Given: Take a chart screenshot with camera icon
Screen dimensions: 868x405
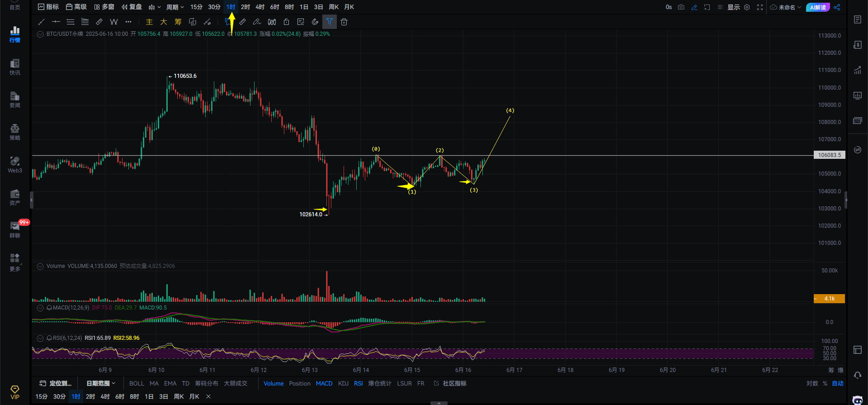Looking at the screenshot, I should click(681, 7).
